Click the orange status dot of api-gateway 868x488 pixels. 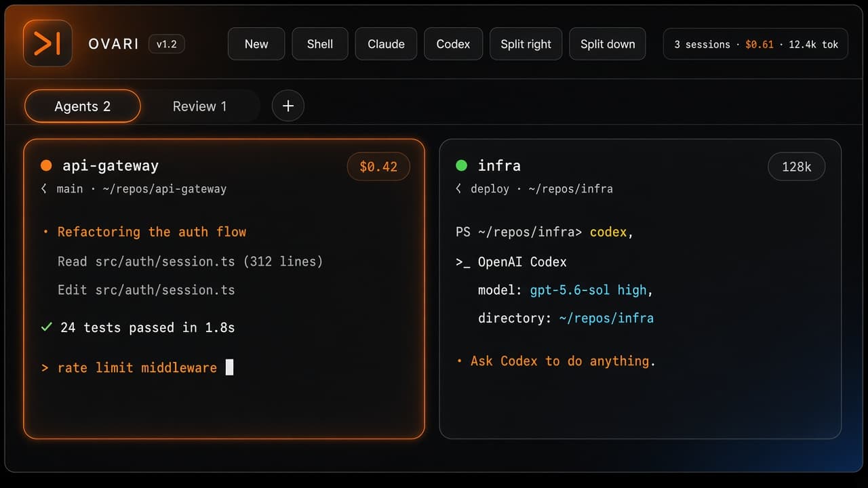(46, 165)
